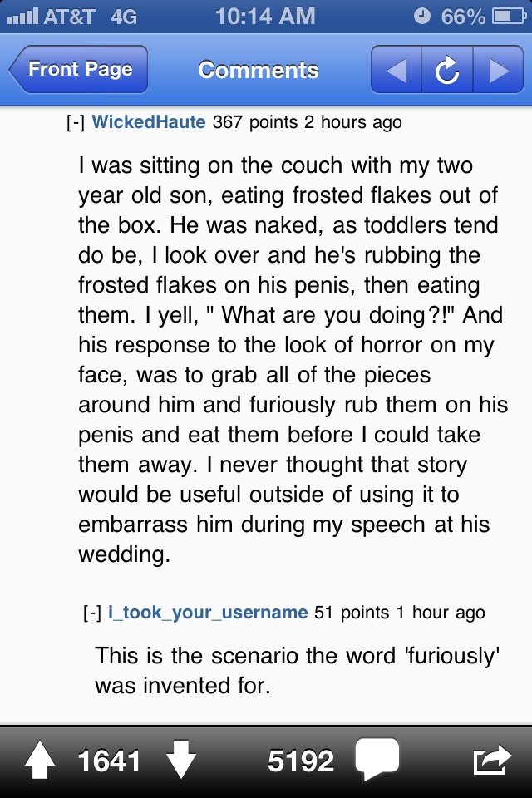The image size is (532, 798).
Task: Tap the 5192 comments count
Action: pos(301,761)
